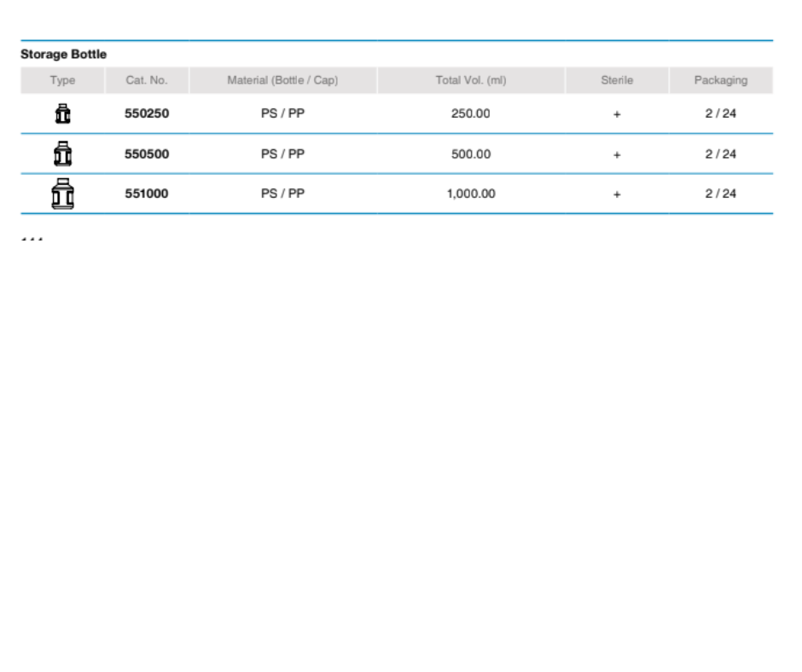802x672 pixels.
Task: Click the Storage Bottle table title
Action: (64, 55)
